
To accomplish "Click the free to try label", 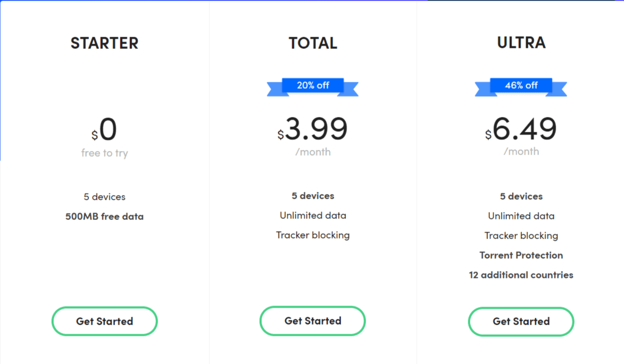I will click(x=105, y=153).
